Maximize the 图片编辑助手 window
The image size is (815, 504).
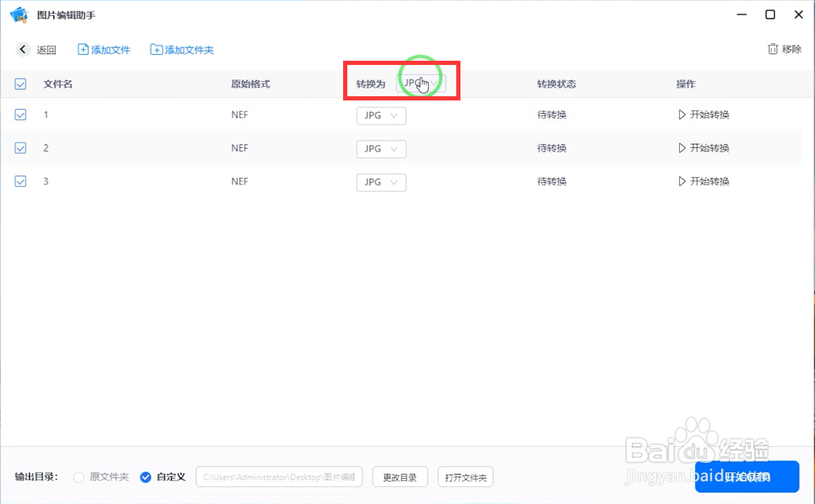(770, 15)
